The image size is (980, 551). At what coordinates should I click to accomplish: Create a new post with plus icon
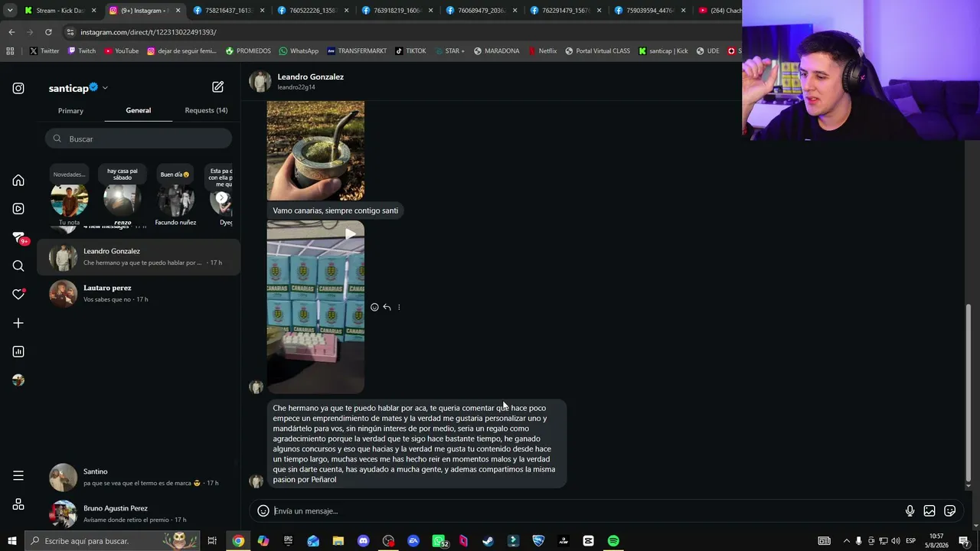[18, 323]
